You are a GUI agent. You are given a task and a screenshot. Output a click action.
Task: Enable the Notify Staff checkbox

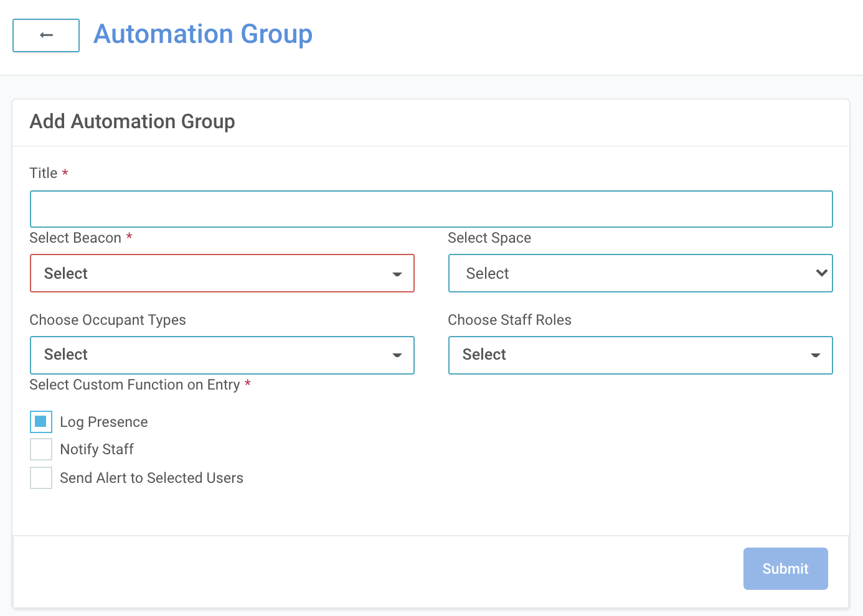click(x=41, y=449)
